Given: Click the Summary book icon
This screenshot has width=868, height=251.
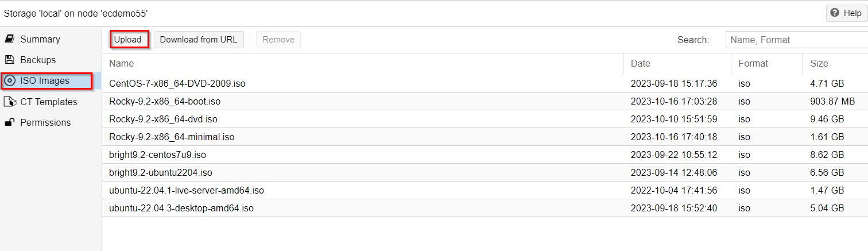Looking at the screenshot, I should click(9, 39).
